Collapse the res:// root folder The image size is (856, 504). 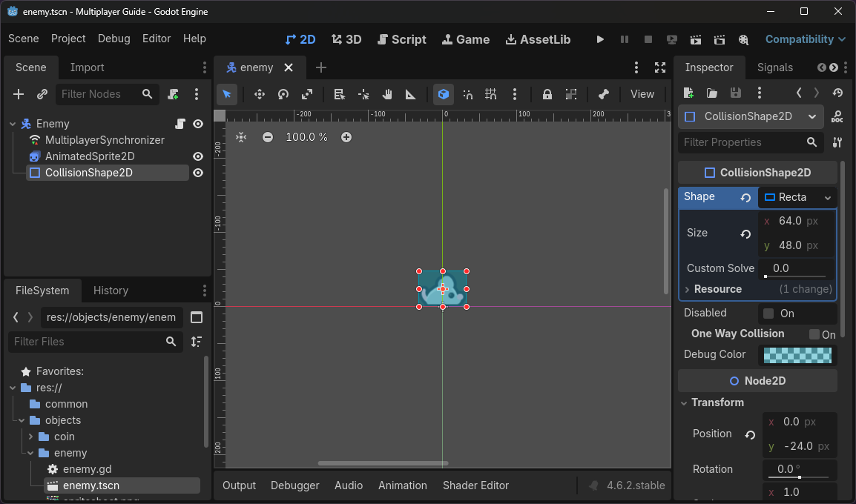tap(13, 388)
